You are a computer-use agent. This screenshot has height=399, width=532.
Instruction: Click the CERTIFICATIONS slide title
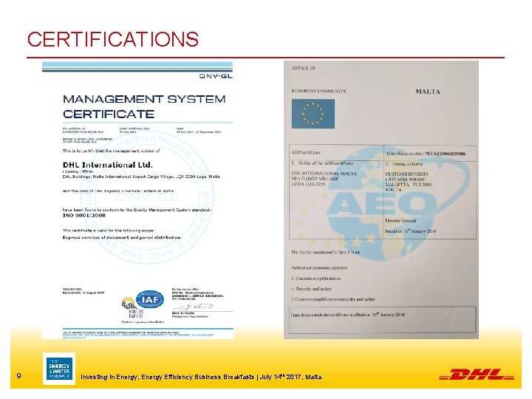pos(112,39)
